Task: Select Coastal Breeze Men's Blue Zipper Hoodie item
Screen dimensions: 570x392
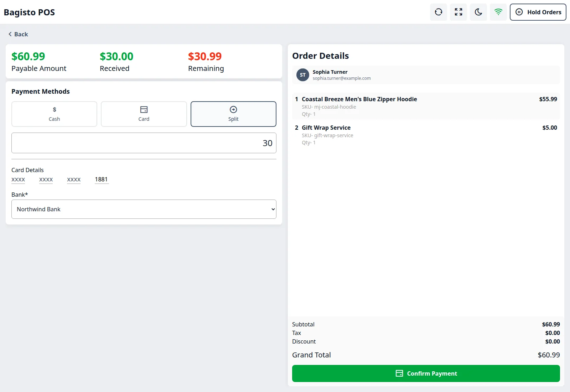Action: click(426, 106)
